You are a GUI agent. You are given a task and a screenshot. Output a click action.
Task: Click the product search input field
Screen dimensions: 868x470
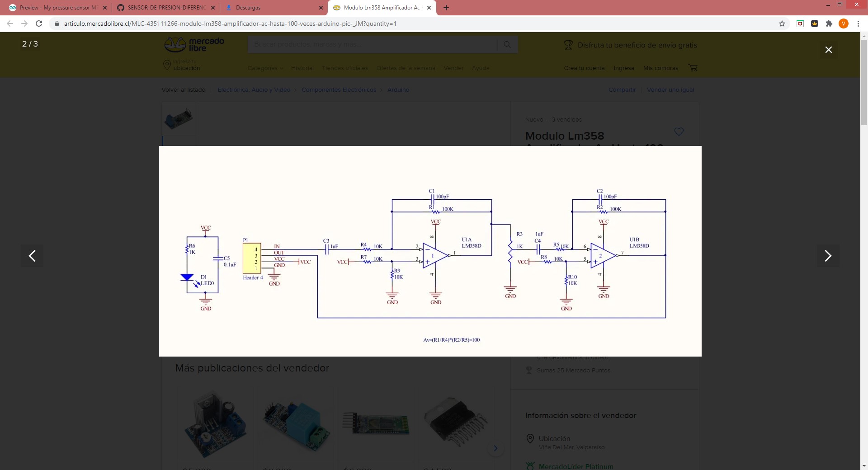(375, 44)
